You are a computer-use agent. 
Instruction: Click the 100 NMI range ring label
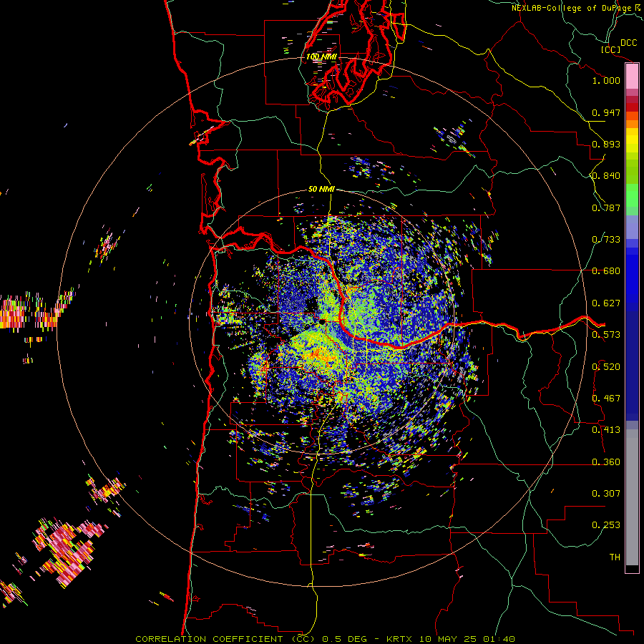pos(321,57)
